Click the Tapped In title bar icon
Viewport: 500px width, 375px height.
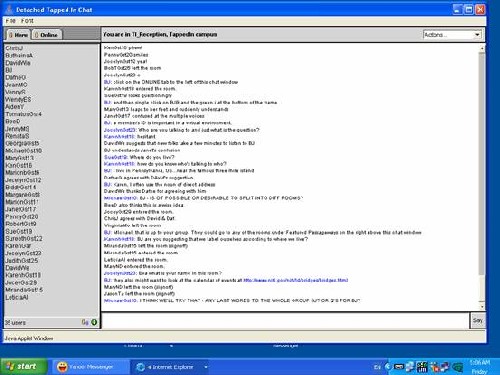click(9, 9)
